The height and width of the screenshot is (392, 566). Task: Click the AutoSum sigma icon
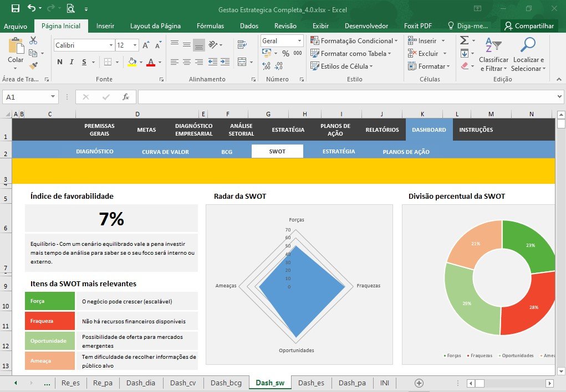click(465, 40)
